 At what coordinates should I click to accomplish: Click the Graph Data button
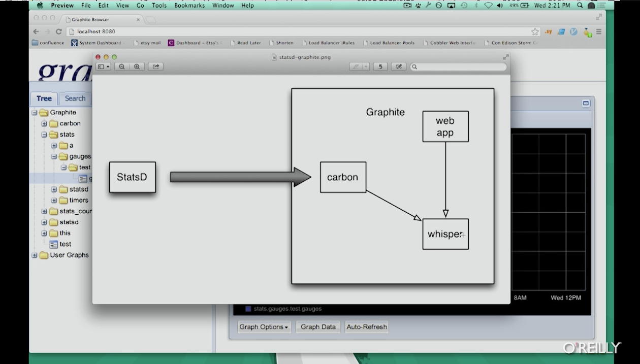(318, 327)
